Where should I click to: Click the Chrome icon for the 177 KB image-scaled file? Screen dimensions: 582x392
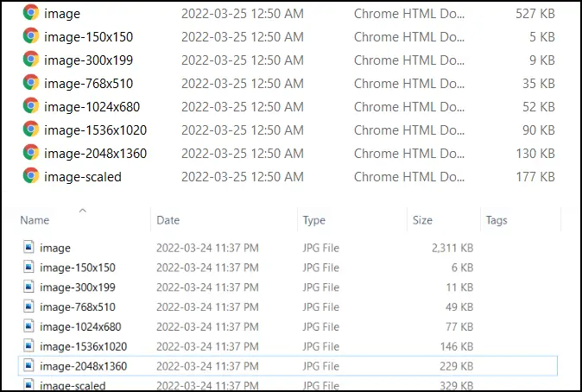31,176
